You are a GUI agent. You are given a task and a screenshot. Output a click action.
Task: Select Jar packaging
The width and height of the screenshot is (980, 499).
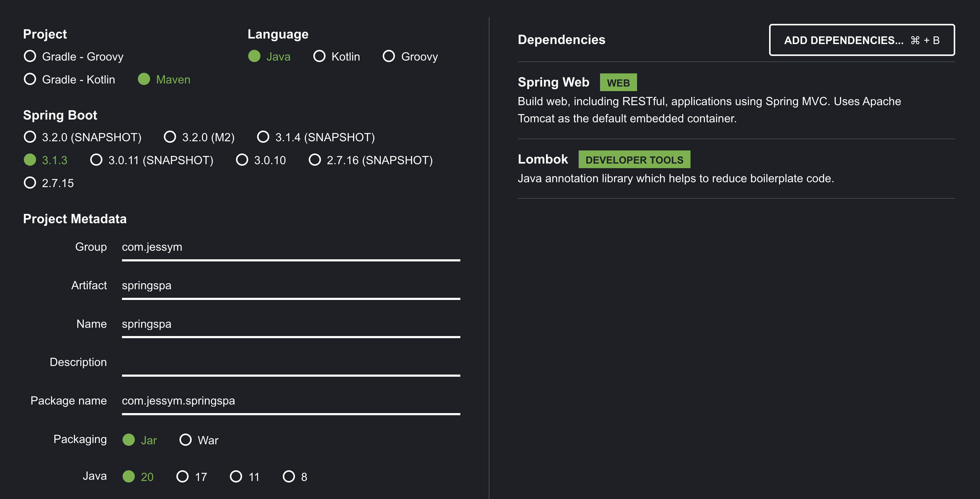click(x=139, y=440)
